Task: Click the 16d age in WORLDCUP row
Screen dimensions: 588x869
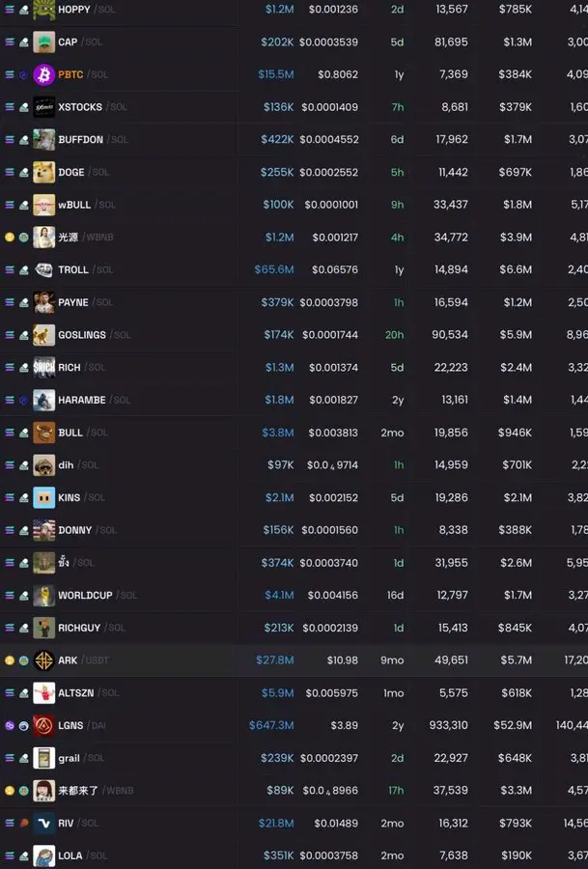Action: 395,595
